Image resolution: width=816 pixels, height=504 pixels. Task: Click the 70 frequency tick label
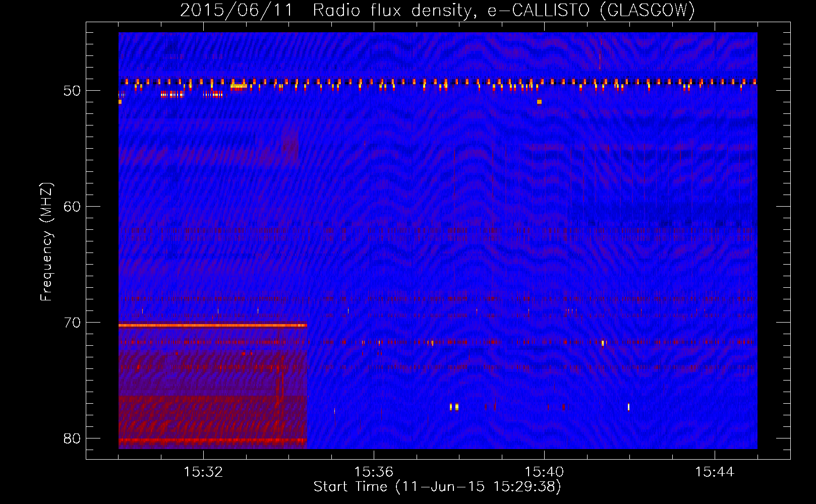pyautogui.click(x=72, y=323)
